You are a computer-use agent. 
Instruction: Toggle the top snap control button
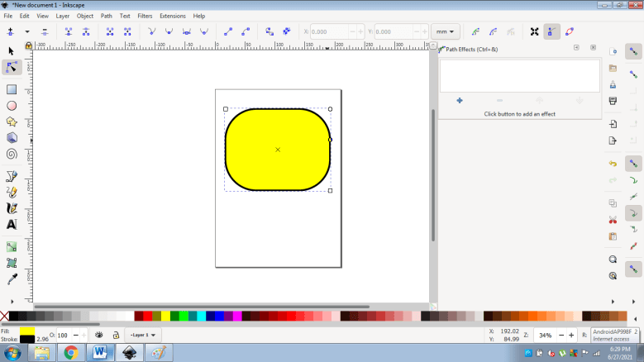coord(634,52)
